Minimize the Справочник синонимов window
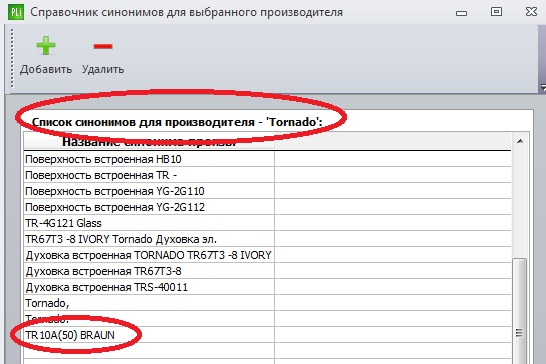The width and height of the screenshot is (546, 364). [461, 13]
